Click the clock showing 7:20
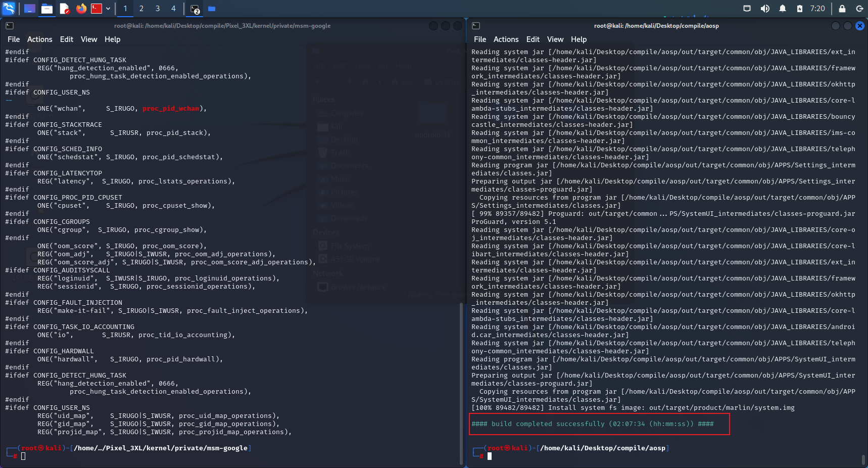 [817, 9]
